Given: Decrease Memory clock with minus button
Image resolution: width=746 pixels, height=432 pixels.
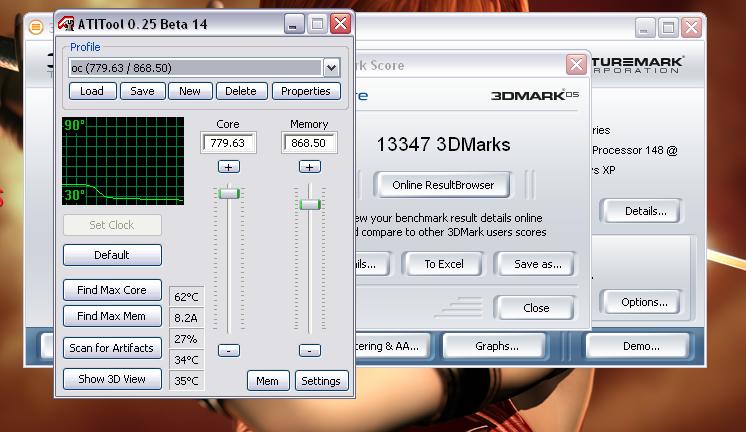Looking at the screenshot, I should click(x=310, y=351).
